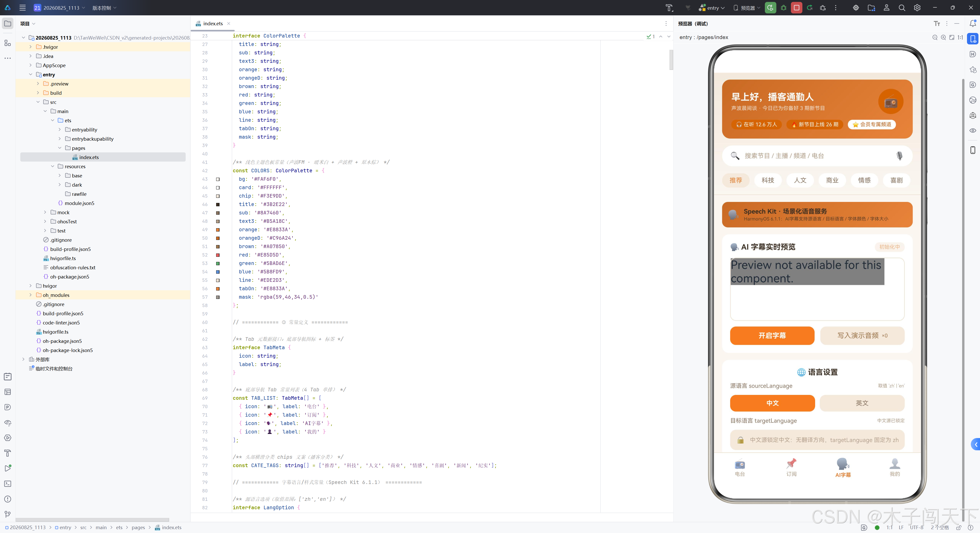Expand the AppScope folder
Viewport: 980px width, 533px height.
pos(31,65)
